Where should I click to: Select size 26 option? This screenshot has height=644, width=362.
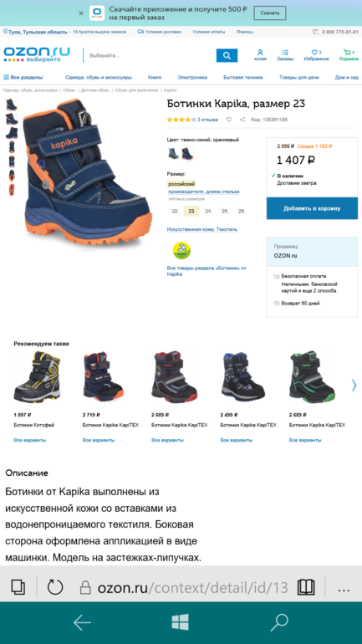click(x=242, y=211)
